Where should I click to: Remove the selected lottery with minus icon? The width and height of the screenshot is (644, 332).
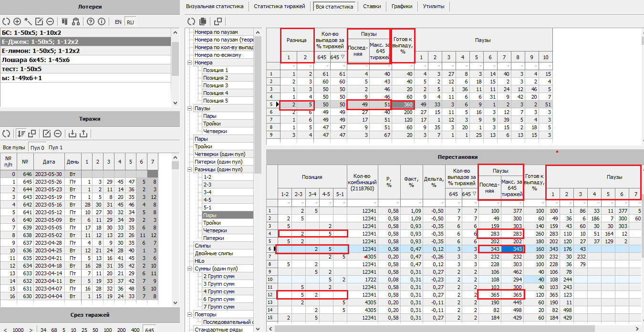pyautogui.click(x=50, y=21)
